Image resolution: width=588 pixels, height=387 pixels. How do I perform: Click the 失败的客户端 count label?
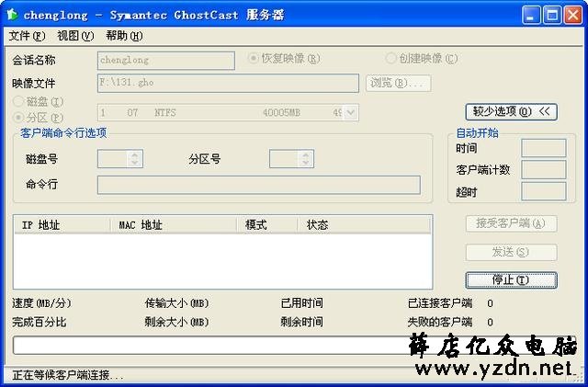pos(440,322)
